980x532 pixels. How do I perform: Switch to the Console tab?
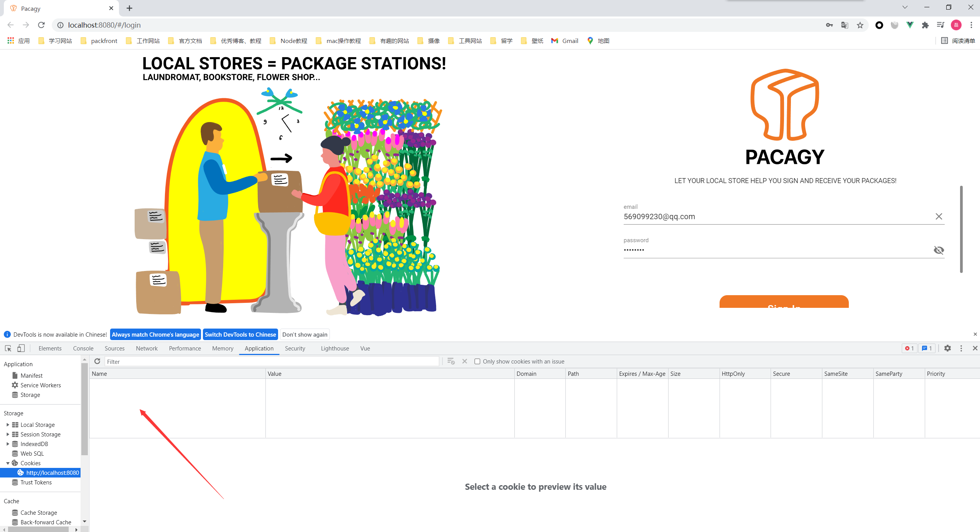[x=83, y=348]
